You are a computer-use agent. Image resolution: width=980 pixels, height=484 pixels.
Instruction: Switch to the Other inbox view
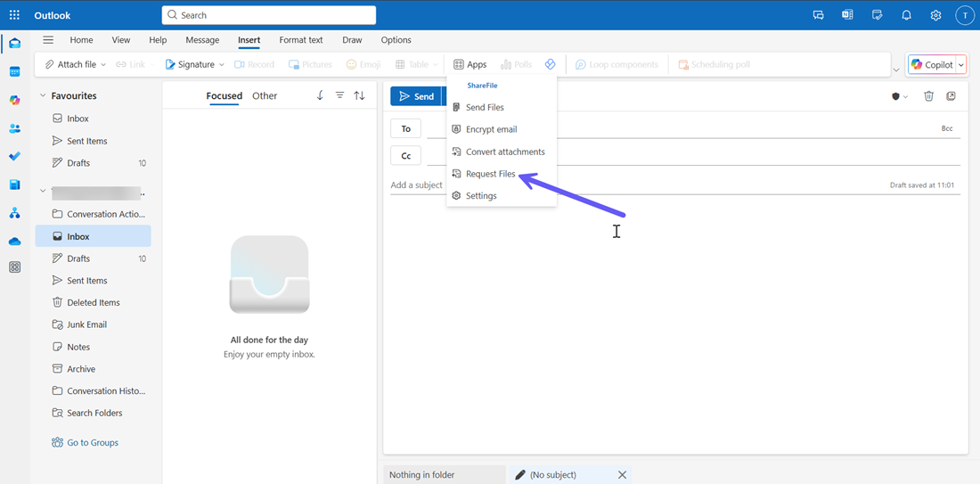[265, 96]
